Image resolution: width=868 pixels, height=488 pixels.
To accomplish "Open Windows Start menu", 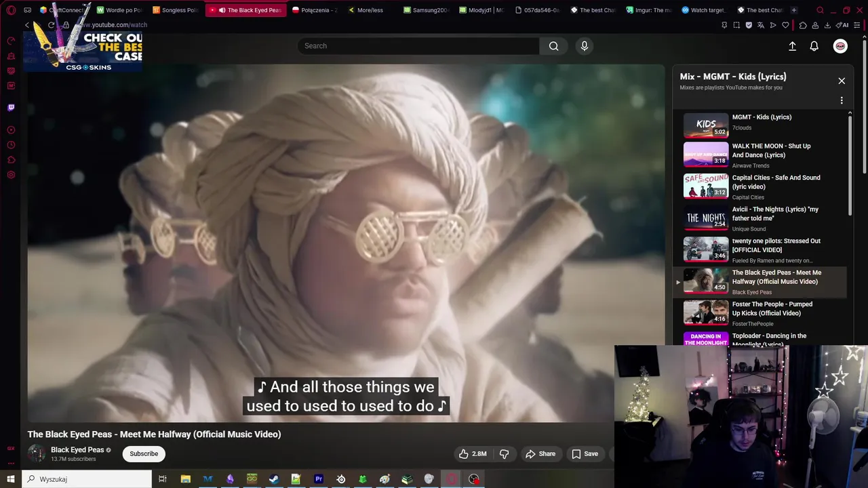I will tap(11, 479).
